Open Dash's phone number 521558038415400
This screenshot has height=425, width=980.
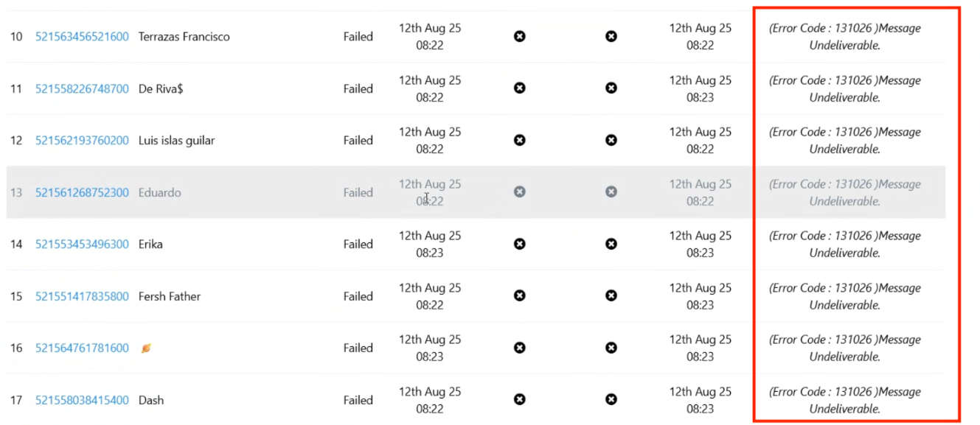tap(82, 401)
